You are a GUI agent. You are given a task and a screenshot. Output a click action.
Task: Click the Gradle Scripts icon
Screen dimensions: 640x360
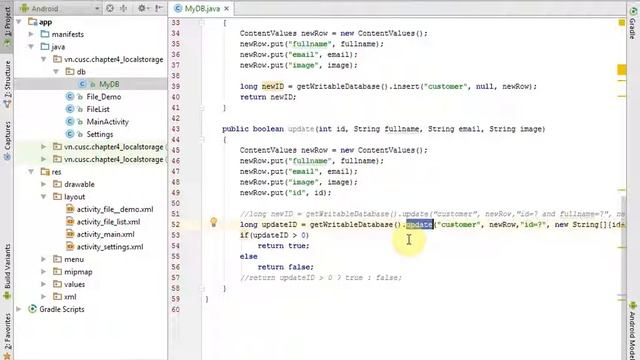(32, 309)
